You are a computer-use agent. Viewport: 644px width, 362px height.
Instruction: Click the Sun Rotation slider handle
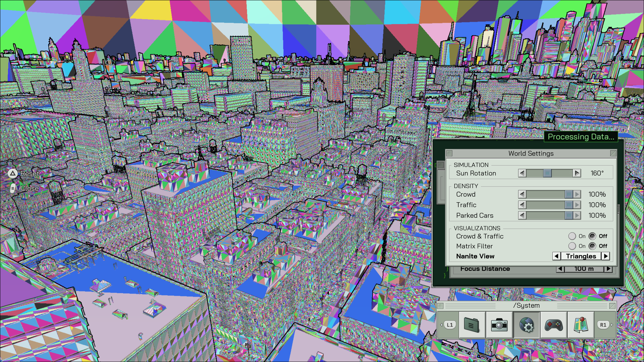click(x=547, y=173)
